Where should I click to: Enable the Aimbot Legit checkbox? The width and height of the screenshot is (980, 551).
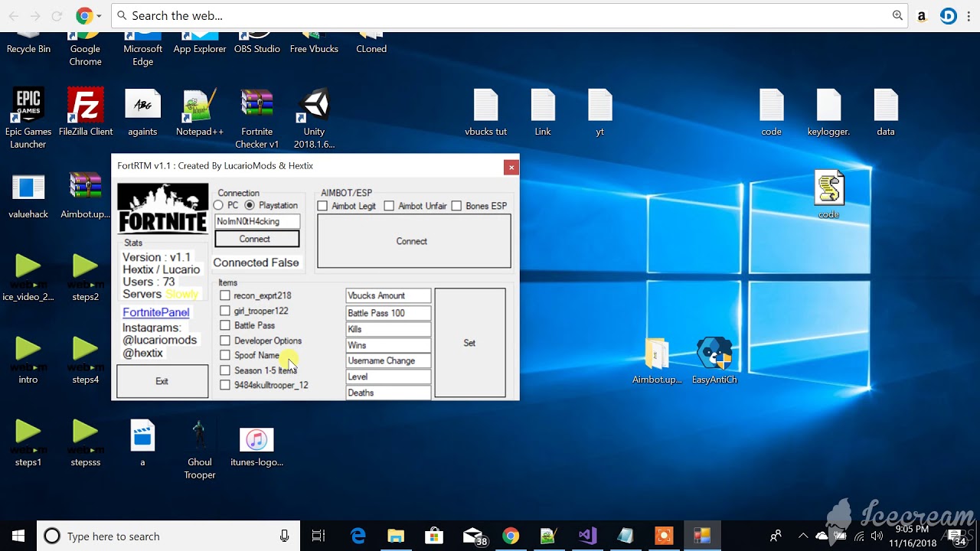pyautogui.click(x=322, y=206)
